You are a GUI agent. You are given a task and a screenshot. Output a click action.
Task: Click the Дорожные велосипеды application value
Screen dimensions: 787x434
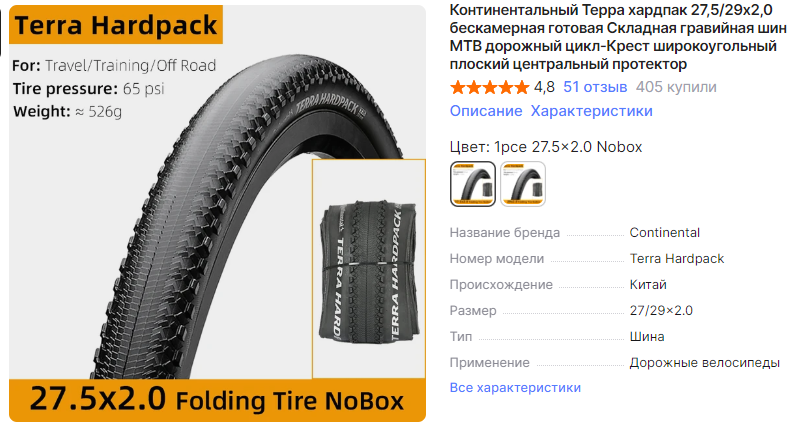705,362
